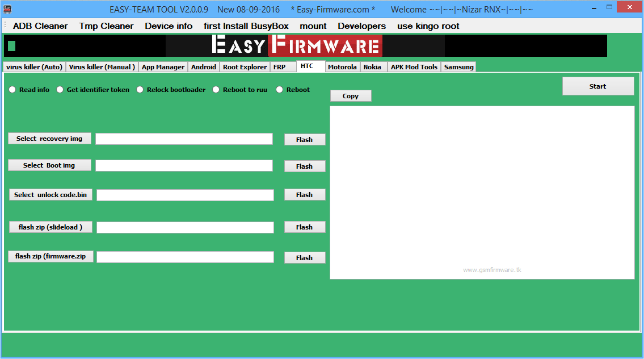
Task: Choose the Reboot radio button
Action: point(292,90)
